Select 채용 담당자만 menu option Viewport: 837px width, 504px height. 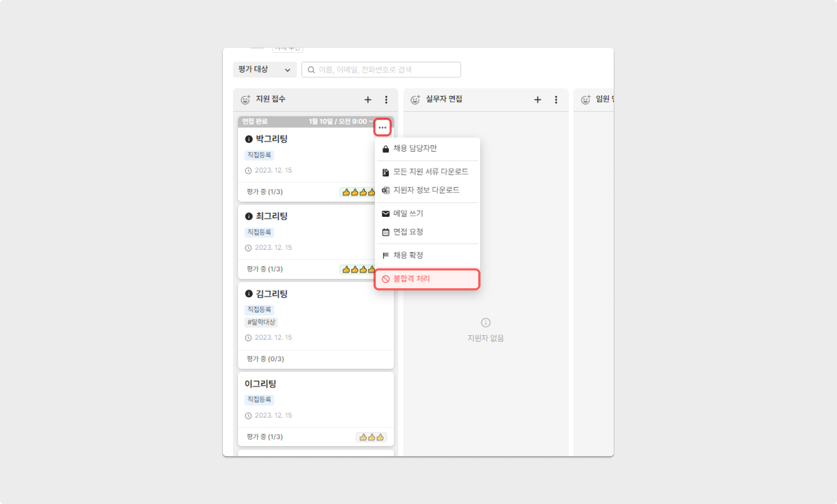(415, 148)
